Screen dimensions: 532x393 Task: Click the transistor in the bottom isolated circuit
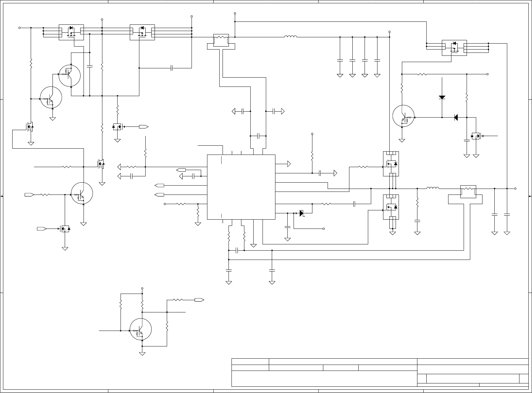(141, 329)
